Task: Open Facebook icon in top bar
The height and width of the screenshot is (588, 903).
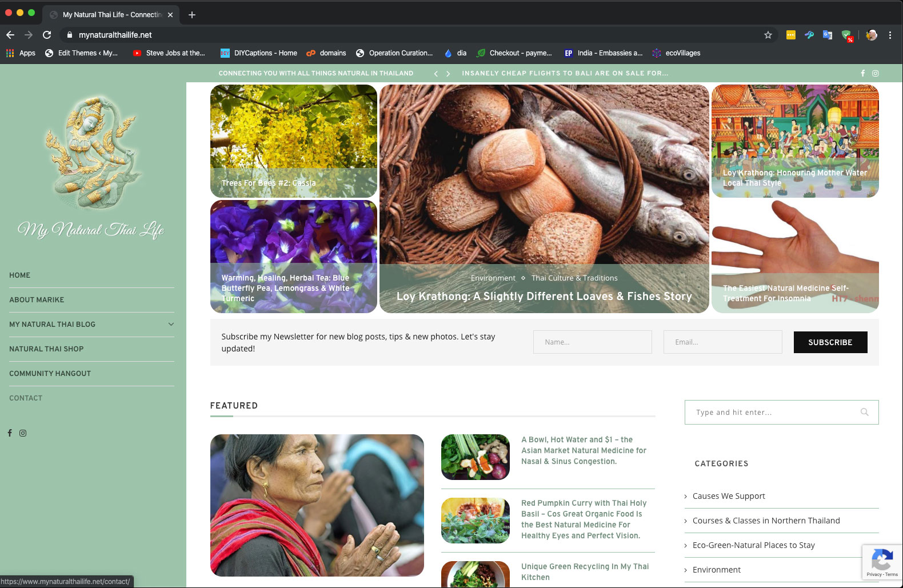Action: click(x=863, y=73)
